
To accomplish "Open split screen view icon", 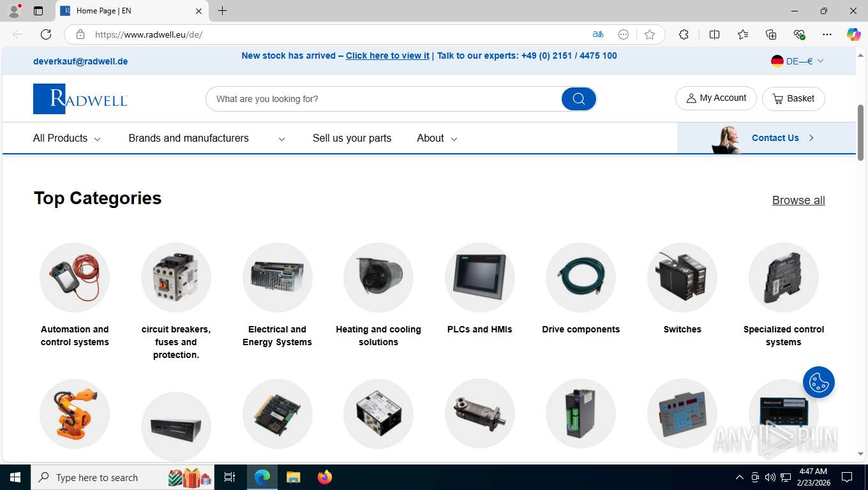I will coord(714,34).
